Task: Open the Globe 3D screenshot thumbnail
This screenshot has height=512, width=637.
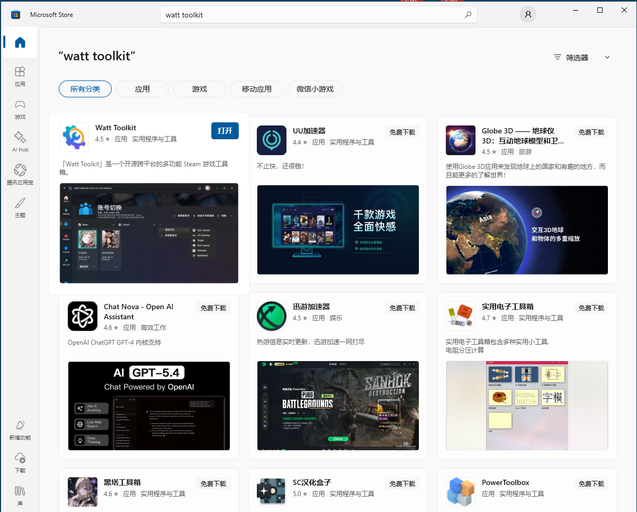Action: pos(527,230)
